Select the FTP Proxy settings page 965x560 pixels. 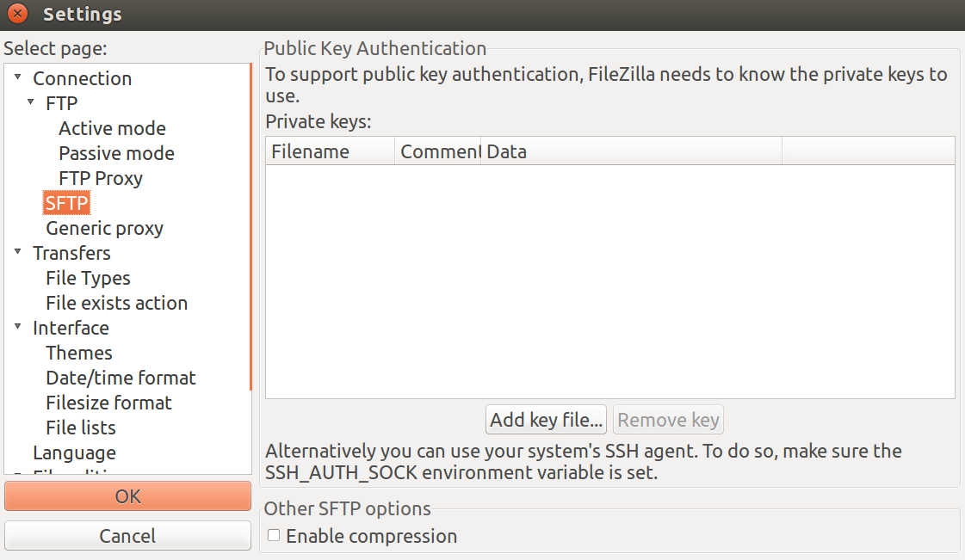pos(100,178)
